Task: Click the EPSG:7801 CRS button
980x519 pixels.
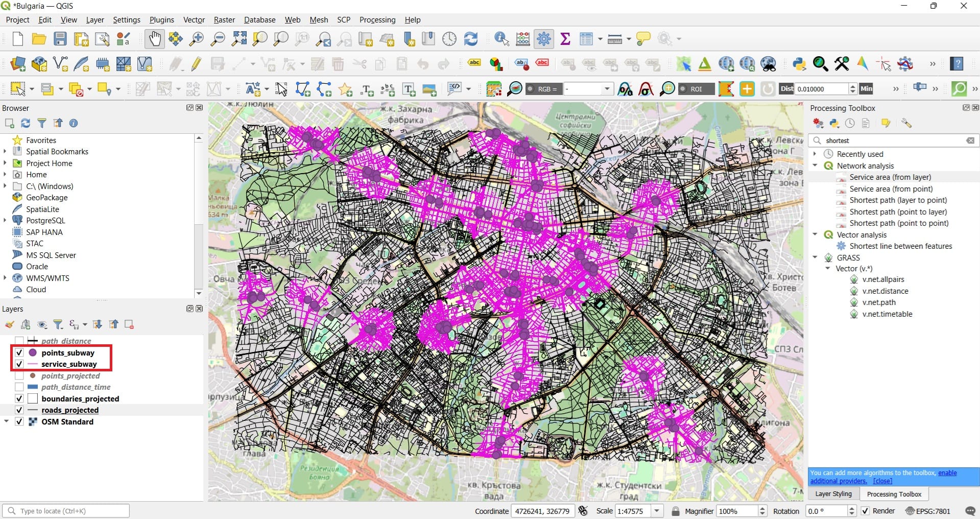Action: click(928, 511)
